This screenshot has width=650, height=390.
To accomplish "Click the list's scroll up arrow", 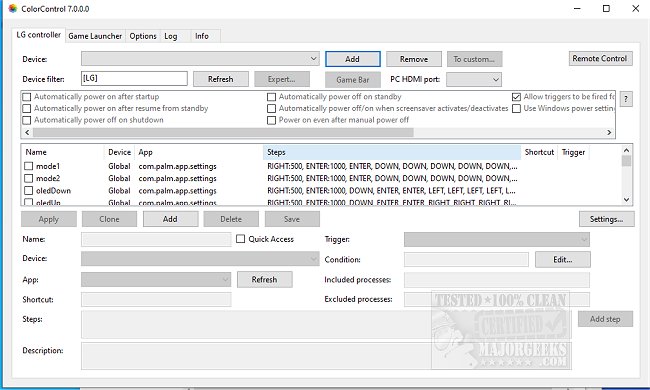I will [626, 150].
